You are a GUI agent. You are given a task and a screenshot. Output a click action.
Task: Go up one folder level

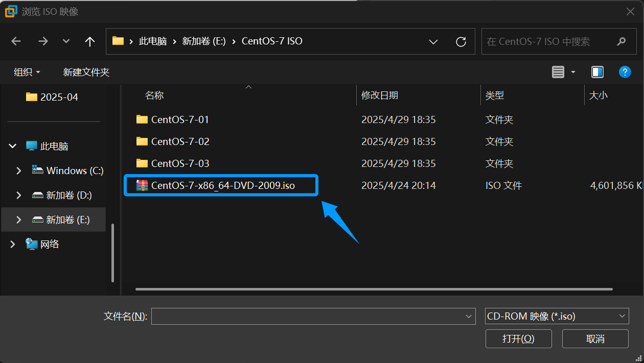pos(90,42)
